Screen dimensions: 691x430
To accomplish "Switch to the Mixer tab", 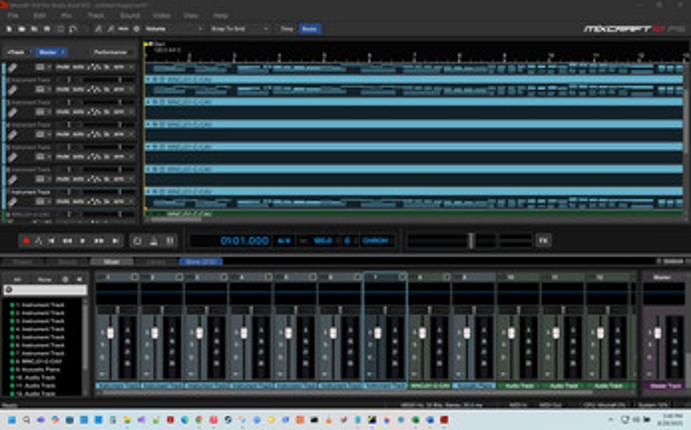I will click(112, 262).
